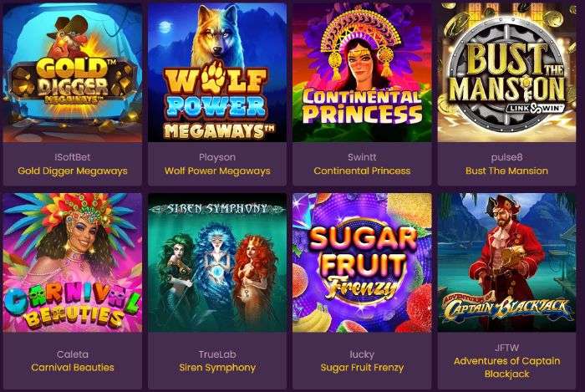The image size is (585, 392).
Task: Open the Gold Digger Megaways game thumbnail
Action: [x=73, y=73]
